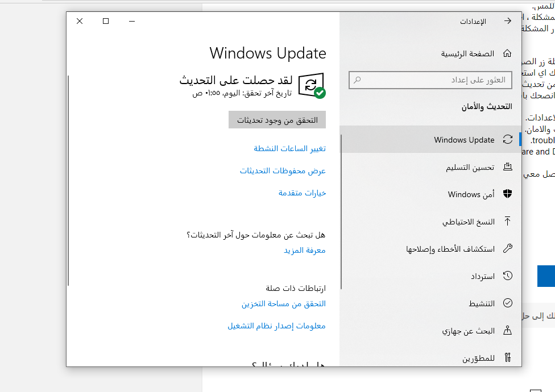Select استرداد in the sidebar
The height and width of the screenshot is (392, 555).
pyautogui.click(x=431, y=276)
